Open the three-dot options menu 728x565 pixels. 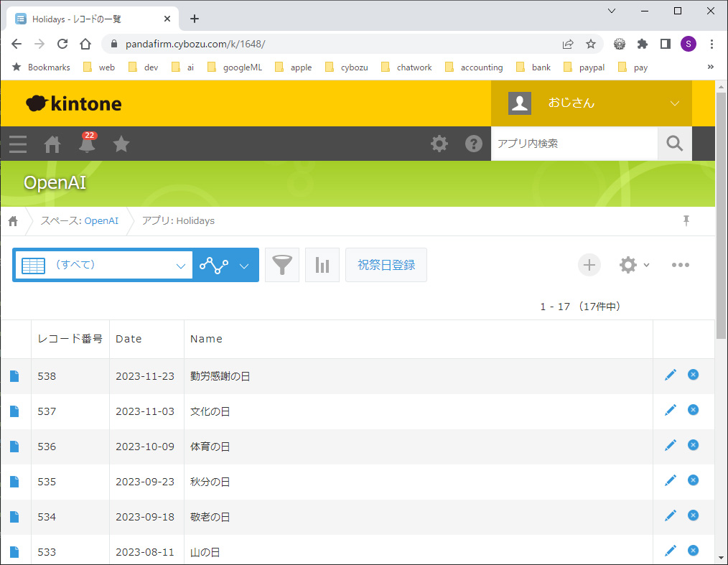coord(680,265)
